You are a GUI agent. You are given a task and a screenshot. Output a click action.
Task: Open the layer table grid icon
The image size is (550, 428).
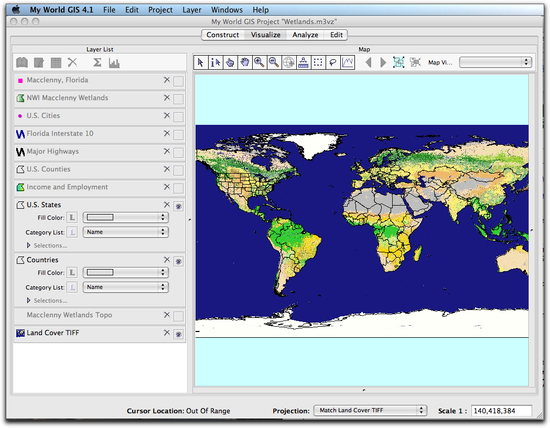(56, 63)
